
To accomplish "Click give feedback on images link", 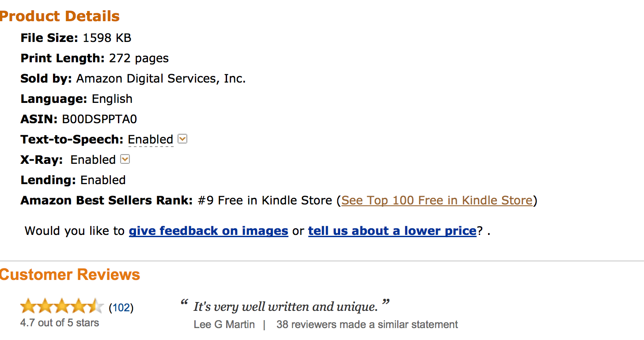I will (x=208, y=230).
